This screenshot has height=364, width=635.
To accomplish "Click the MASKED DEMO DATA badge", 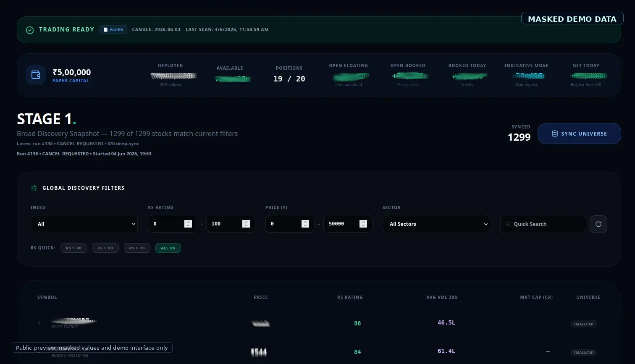I will (x=572, y=18).
